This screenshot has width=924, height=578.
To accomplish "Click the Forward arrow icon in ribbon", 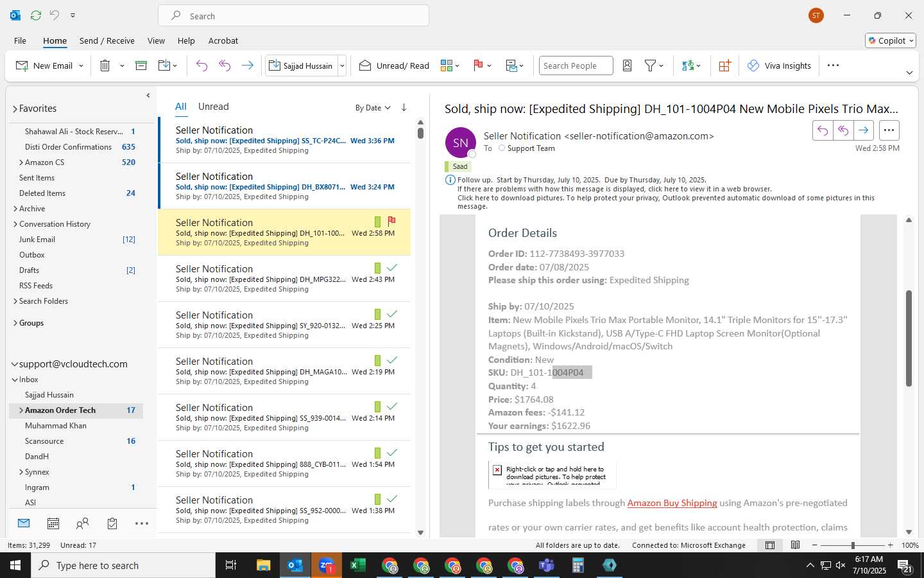I will point(247,66).
